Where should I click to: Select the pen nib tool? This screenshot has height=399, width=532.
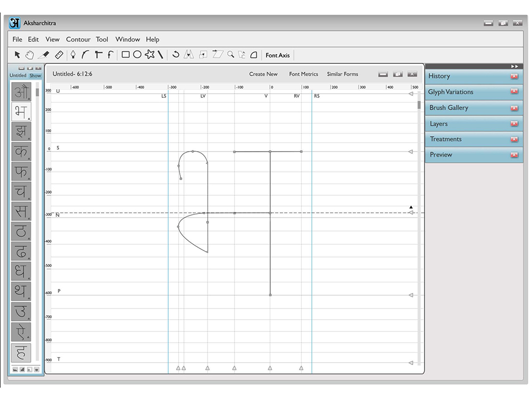point(73,55)
